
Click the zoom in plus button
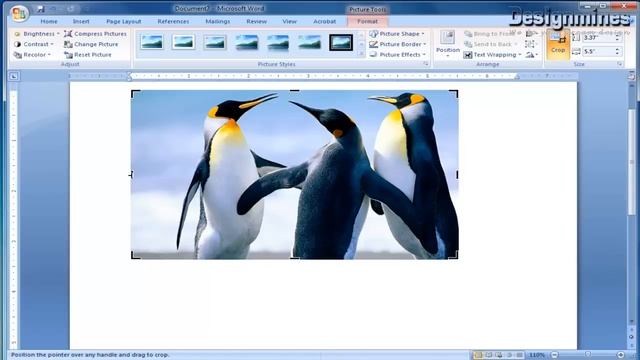click(x=621, y=355)
